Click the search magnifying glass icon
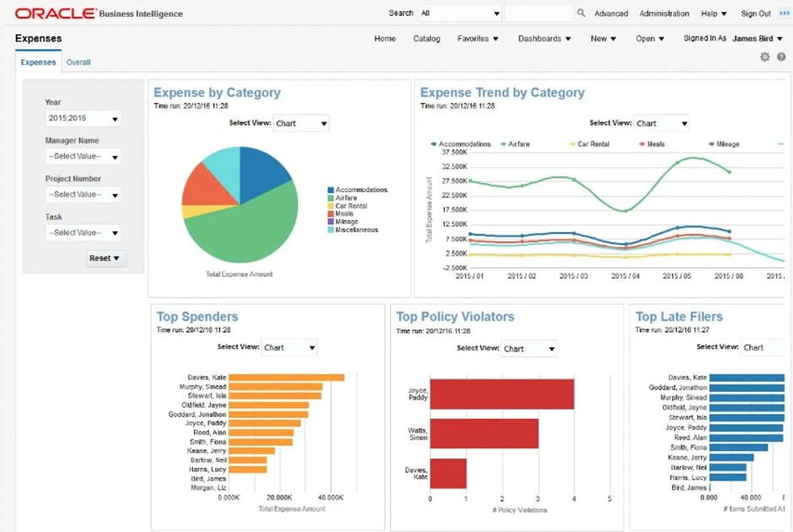 (580, 13)
